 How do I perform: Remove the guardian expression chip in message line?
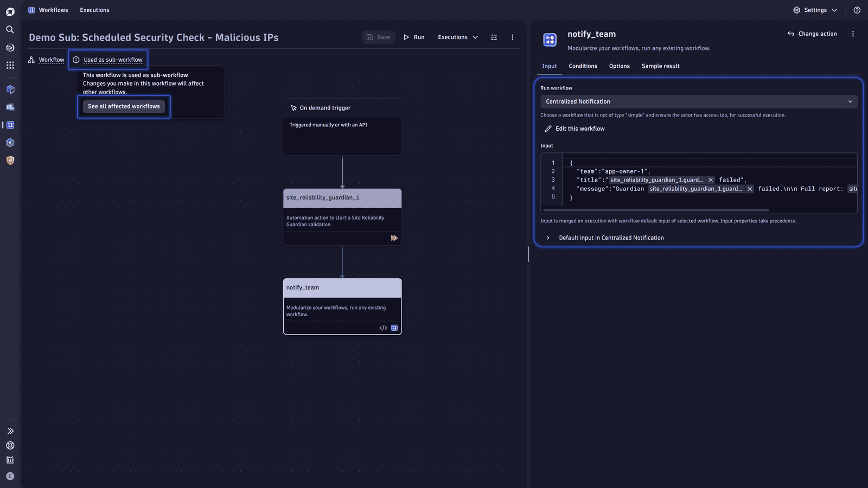coord(749,189)
